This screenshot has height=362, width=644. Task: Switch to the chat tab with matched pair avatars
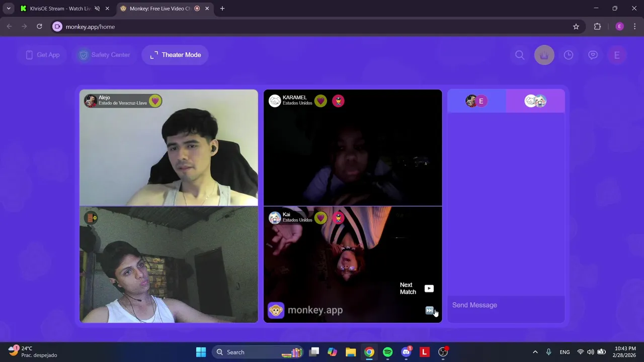coord(535,101)
